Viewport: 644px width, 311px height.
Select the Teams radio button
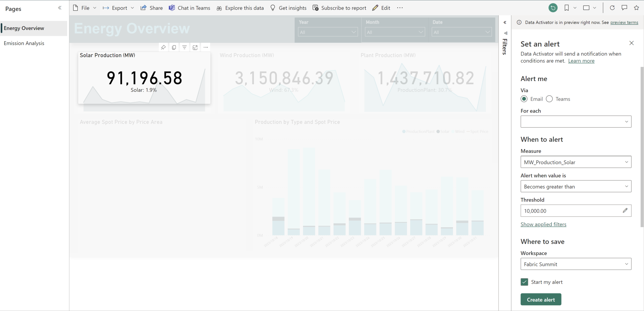pyautogui.click(x=549, y=99)
